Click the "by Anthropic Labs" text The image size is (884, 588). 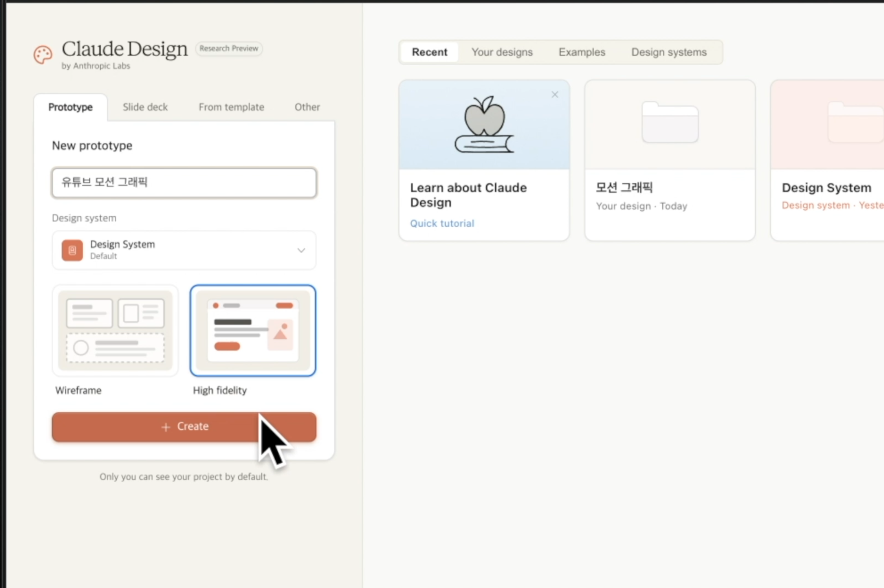(96, 66)
